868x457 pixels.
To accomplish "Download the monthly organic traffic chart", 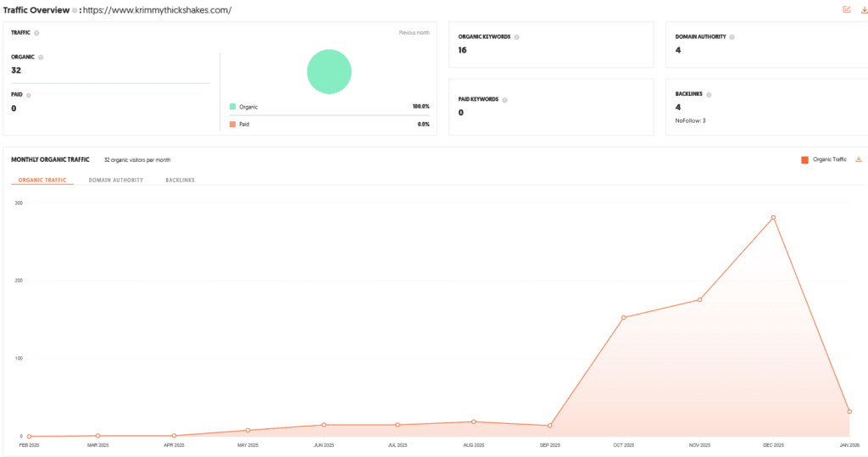I will click(858, 159).
